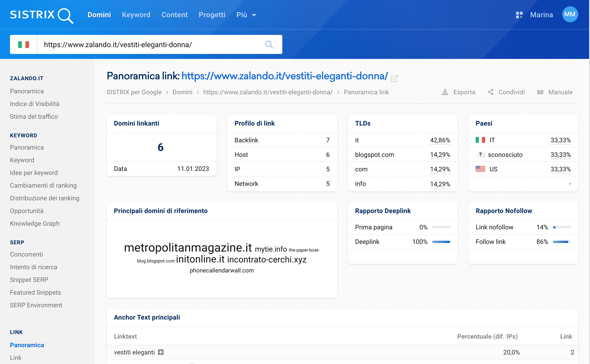Open Opportunità sidebar item

27,211
